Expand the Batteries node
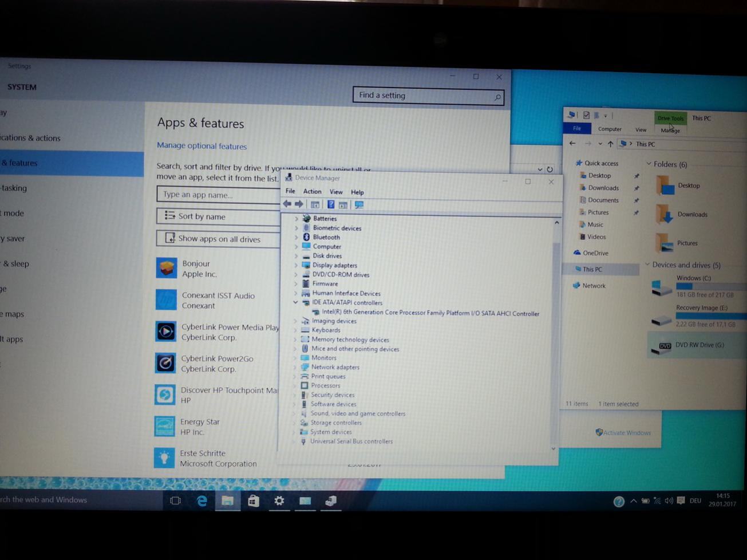 coord(297,219)
